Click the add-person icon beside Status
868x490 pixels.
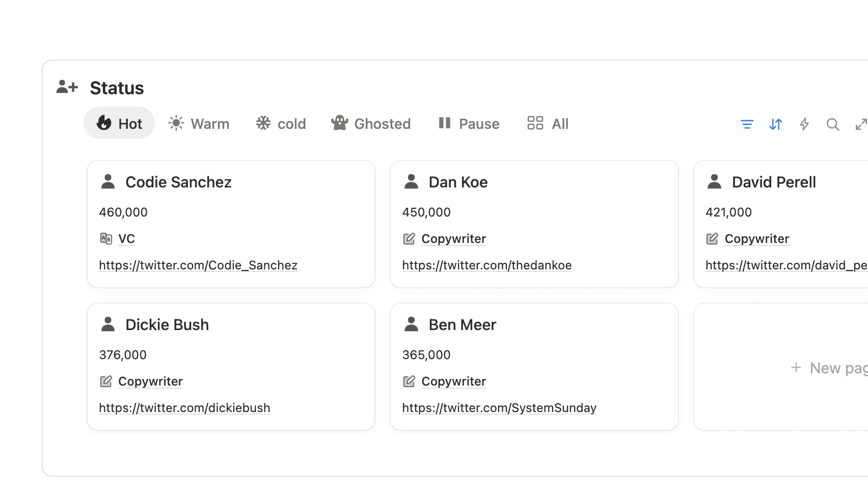67,87
